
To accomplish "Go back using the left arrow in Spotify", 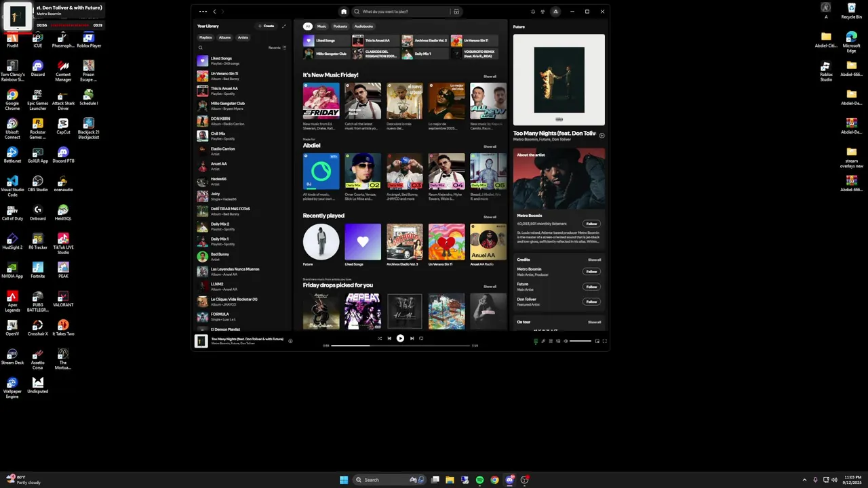I will [214, 12].
